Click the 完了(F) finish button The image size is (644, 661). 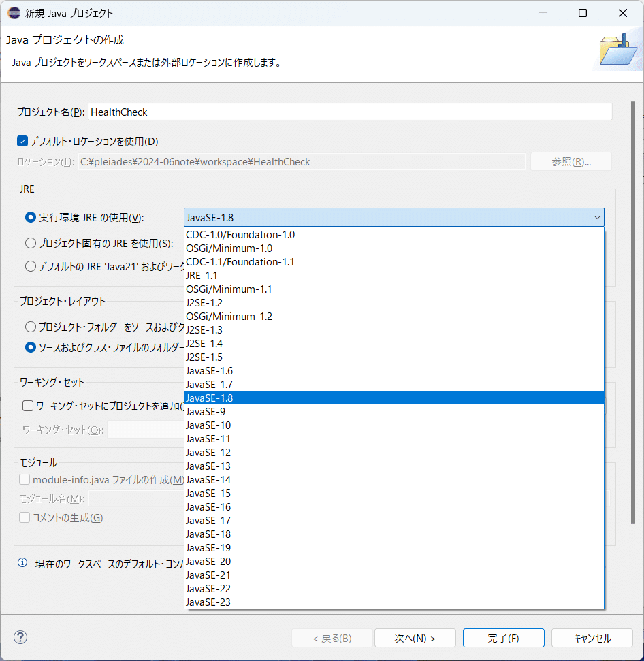pyautogui.click(x=503, y=638)
